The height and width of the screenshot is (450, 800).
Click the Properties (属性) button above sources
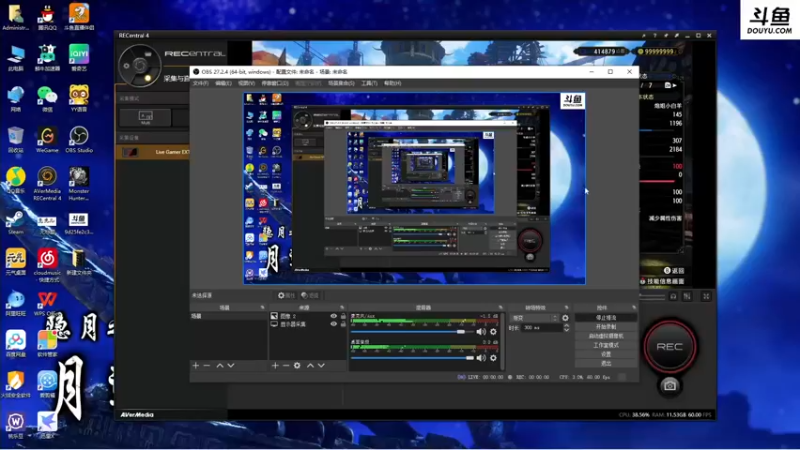coord(286,295)
